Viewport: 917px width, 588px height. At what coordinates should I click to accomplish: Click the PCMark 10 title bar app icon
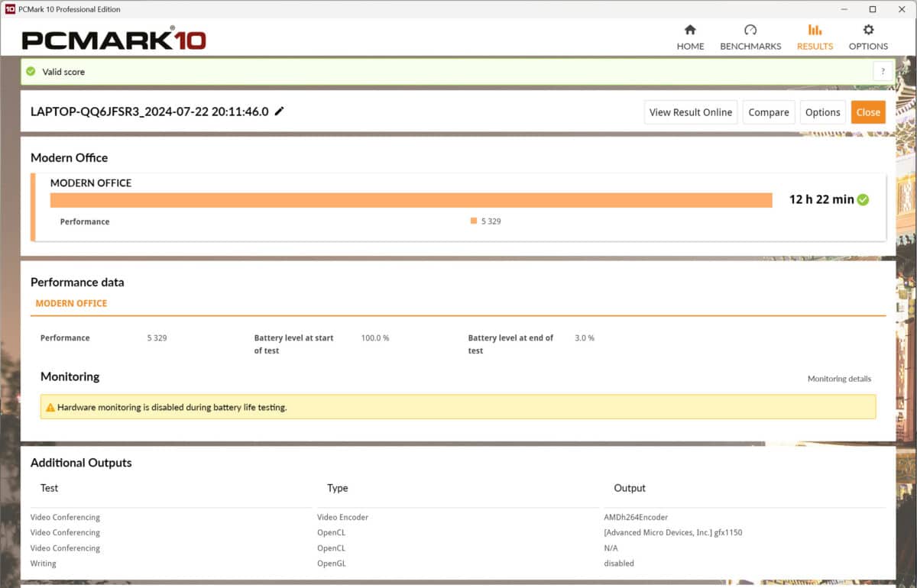[10, 9]
